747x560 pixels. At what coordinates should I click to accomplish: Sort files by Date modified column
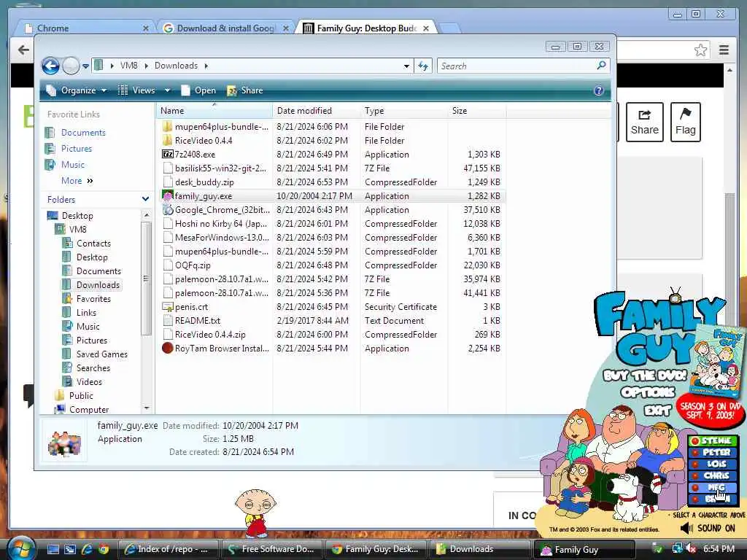click(x=317, y=111)
